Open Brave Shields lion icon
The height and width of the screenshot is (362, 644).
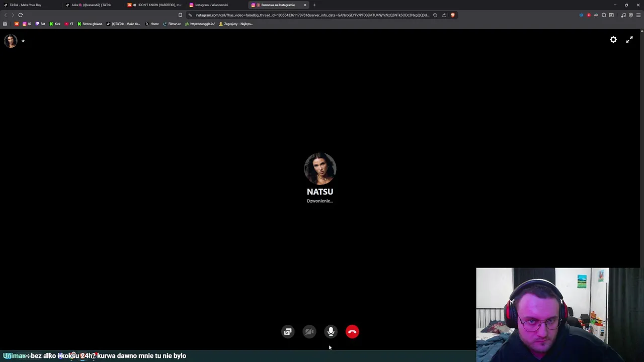453,15
